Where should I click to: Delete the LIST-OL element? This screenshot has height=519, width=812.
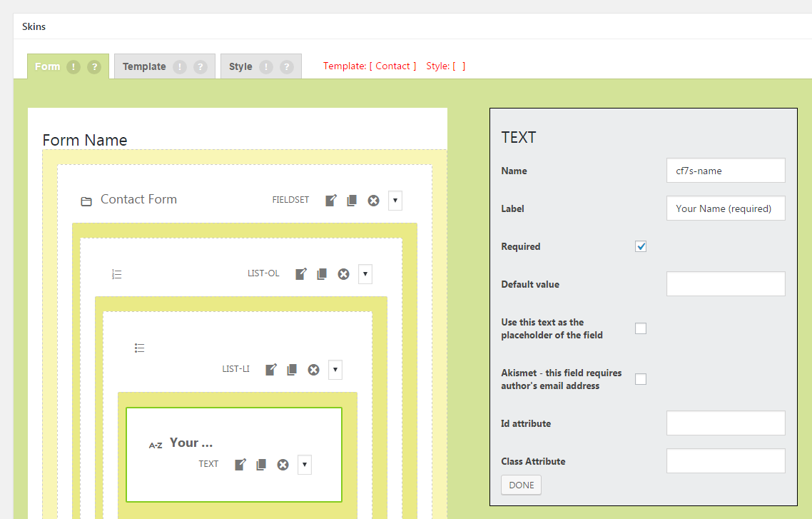[x=343, y=274]
